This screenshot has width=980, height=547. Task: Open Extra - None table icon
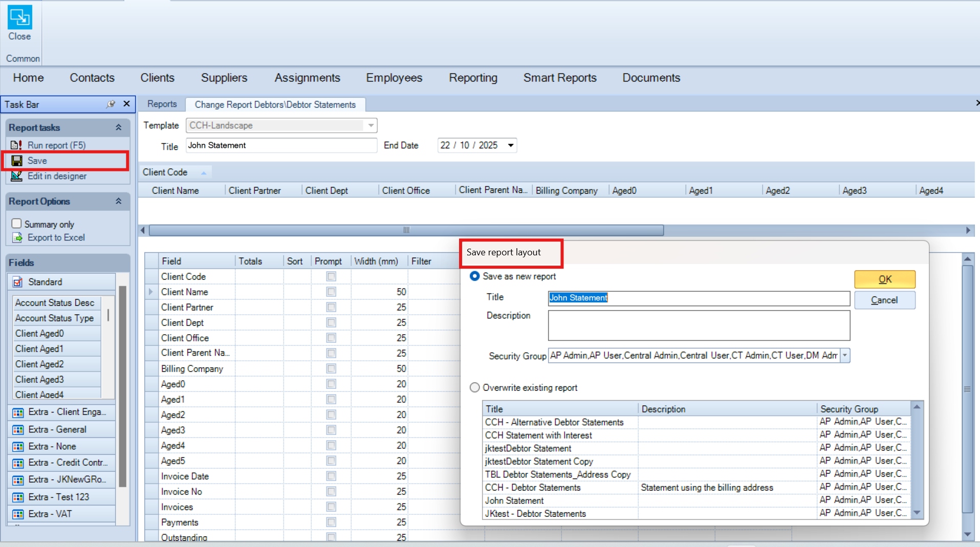18,447
